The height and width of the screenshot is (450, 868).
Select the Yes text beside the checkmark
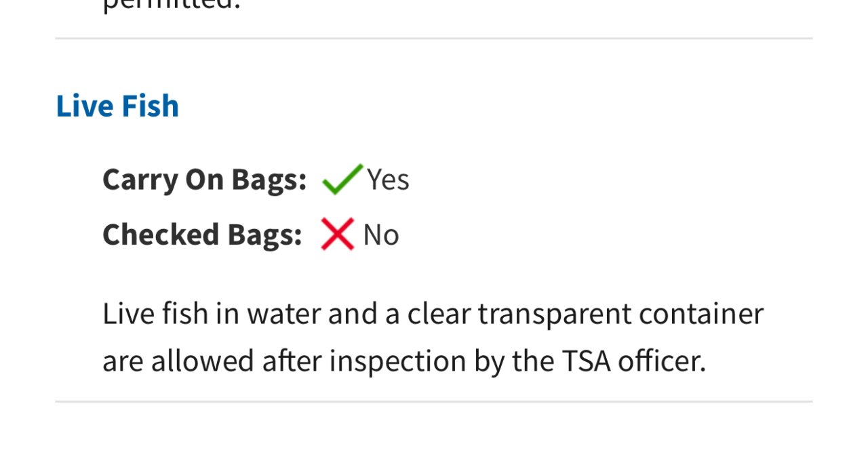click(x=388, y=180)
